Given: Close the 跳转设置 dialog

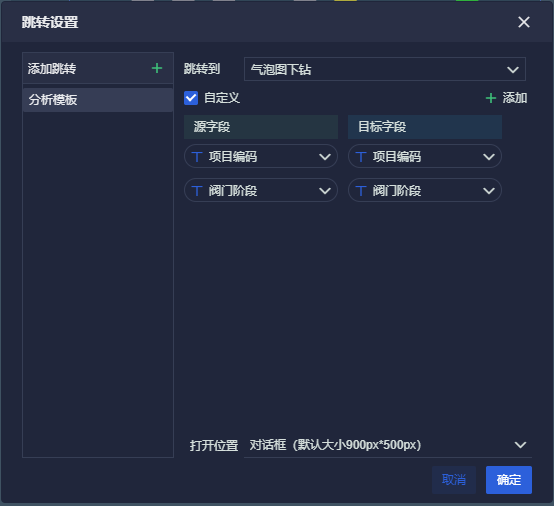Looking at the screenshot, I should coord(524,22).
